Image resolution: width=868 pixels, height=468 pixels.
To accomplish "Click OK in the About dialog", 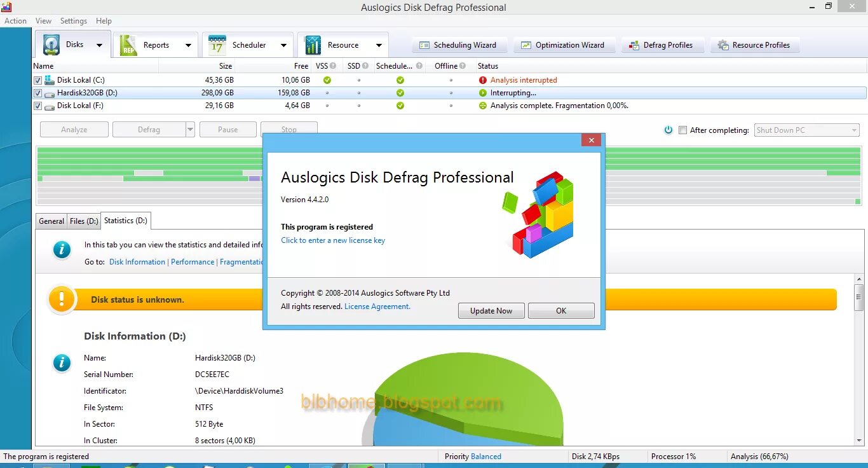I will pyautogui.click(x=561, y=310).
